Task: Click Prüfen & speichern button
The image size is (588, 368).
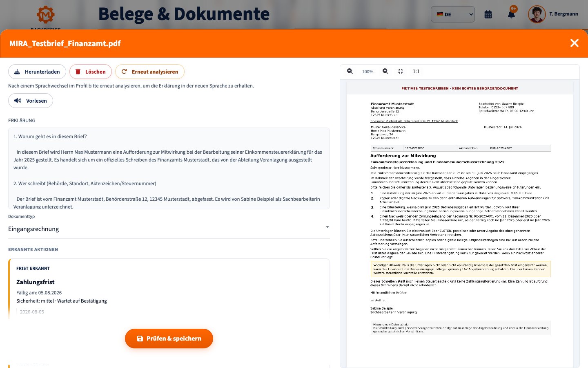Action: tap(169, 339)
